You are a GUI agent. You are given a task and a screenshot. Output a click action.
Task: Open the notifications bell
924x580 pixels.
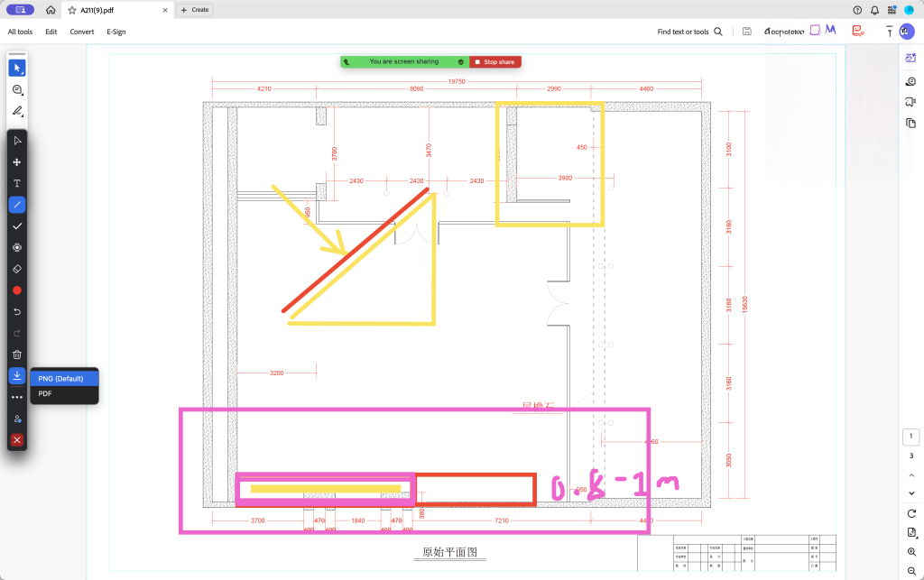(x=874, y=10)
